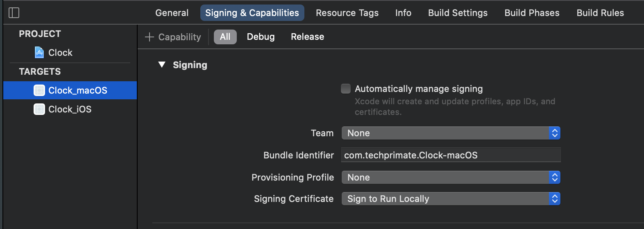Click the Clock_macOS target icon
The image size is (644, 229).
pos(39,90)
